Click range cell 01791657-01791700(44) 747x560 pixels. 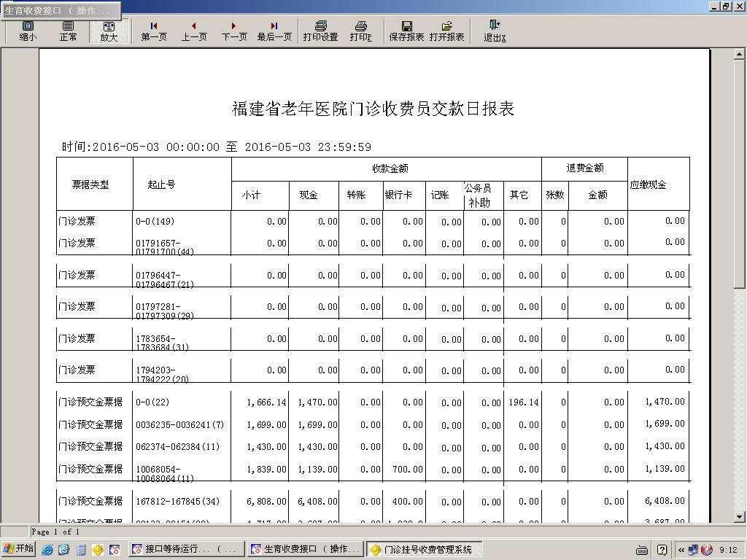165,247
